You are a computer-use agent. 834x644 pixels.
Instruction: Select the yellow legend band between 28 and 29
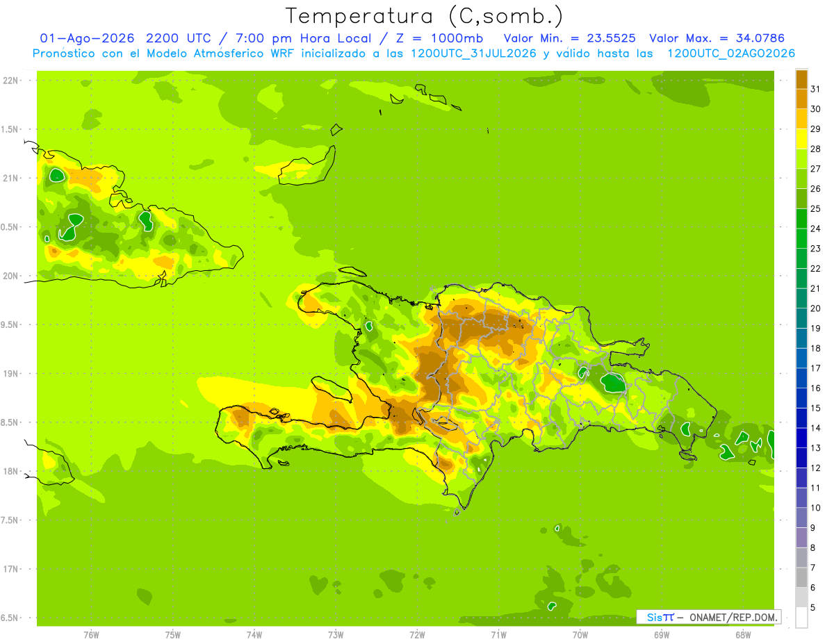801,139
